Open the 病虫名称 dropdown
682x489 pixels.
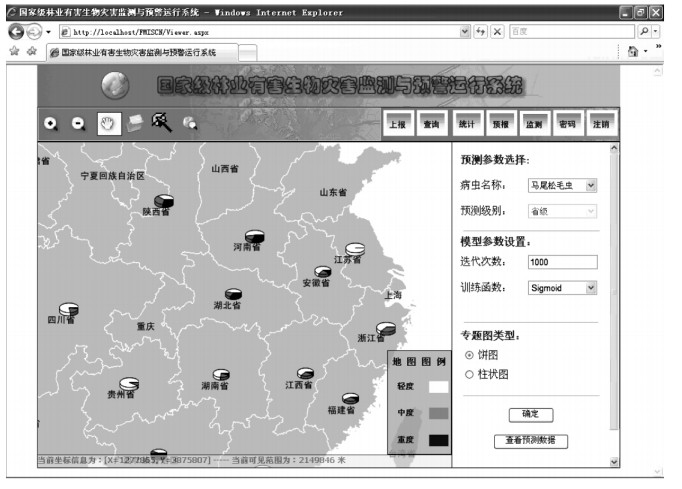[x=562, y=185]
